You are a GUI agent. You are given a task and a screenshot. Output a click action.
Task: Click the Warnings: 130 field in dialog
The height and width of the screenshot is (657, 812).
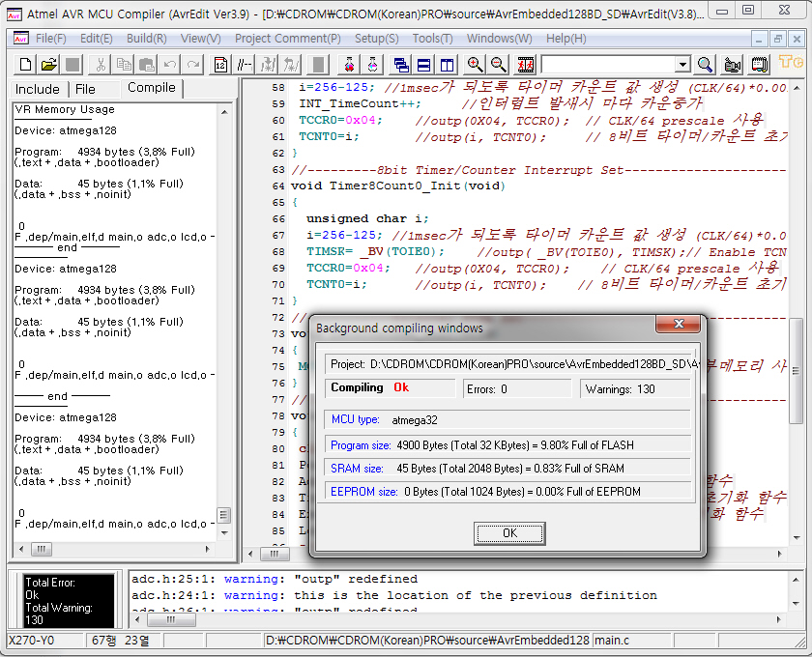[x=635, y=388]
